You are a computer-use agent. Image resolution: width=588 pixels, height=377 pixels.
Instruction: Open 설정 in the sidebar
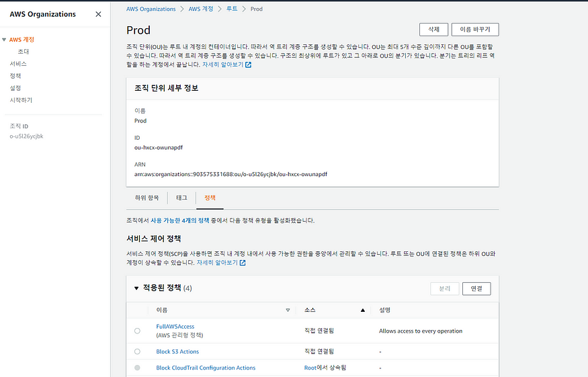coord(15,88)
